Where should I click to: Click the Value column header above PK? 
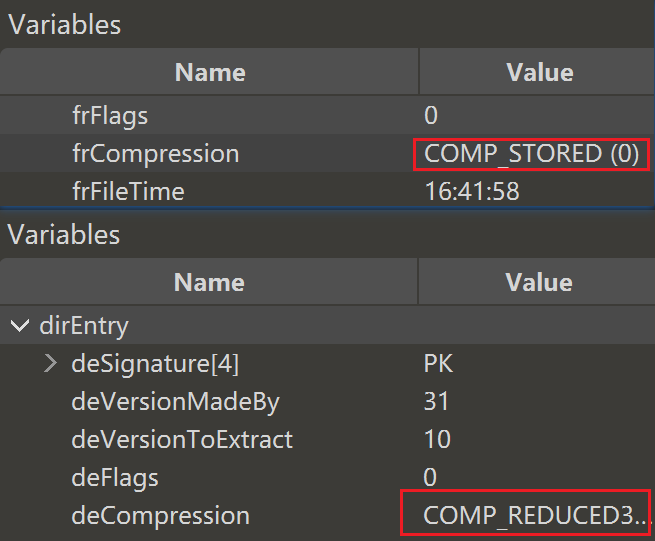[x=540, y=283]
